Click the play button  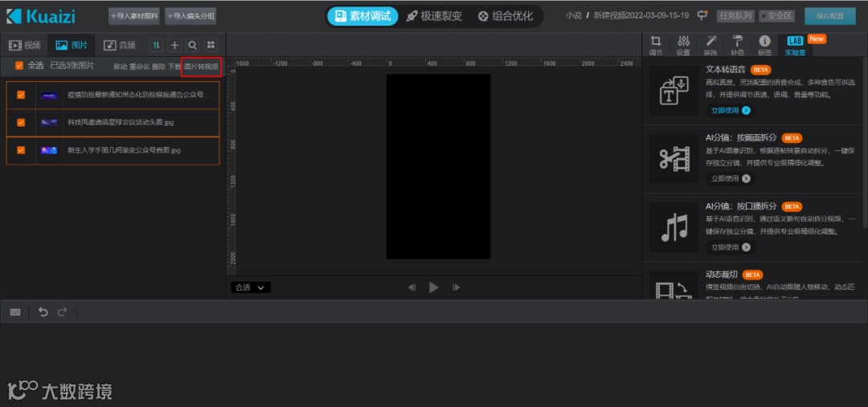pyautogui.click(x=434, y=287)
